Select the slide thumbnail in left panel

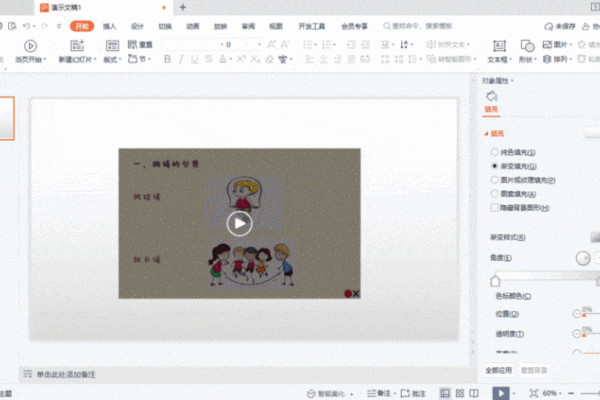click(7, 118)
